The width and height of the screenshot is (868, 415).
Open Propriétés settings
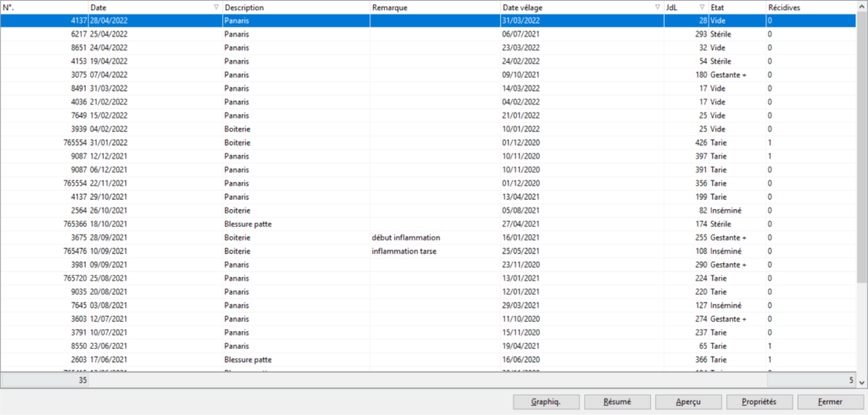[759, 401]
